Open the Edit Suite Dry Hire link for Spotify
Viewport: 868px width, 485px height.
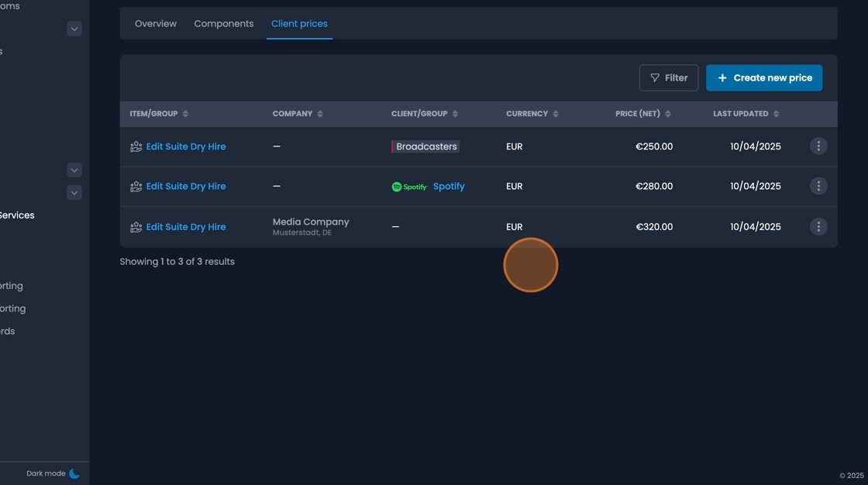point(186,186)
